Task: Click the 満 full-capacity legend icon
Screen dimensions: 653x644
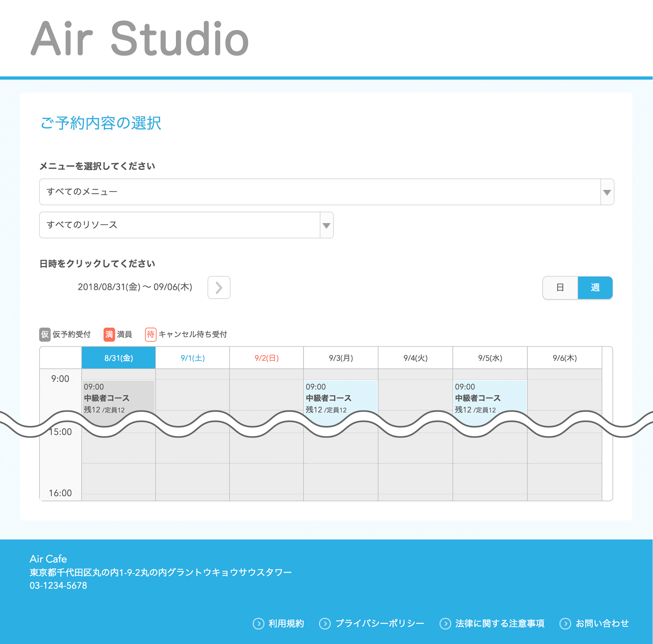Action: coord(109,335)
